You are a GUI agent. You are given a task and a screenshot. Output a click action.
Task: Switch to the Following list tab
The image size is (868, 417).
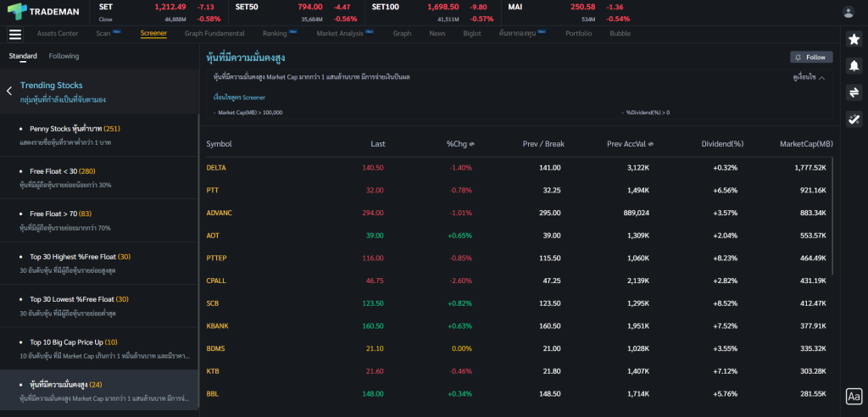[64, 56]
